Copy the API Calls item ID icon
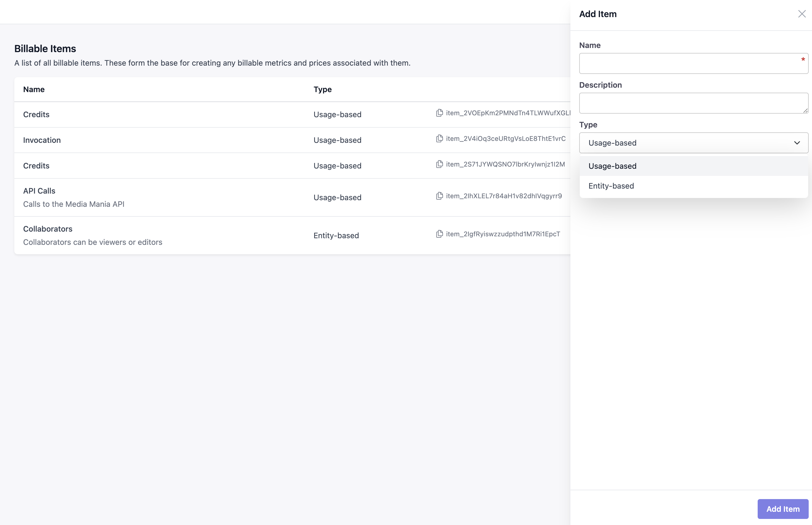The height and width of the screenshot is (525, 812). click(439, 196)
